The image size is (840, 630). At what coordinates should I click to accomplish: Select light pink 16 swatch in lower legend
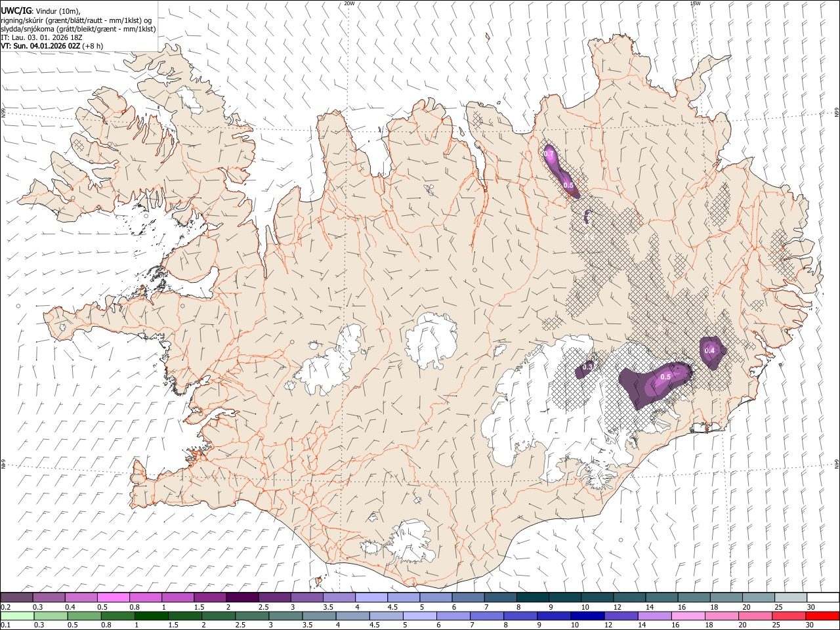(x=688, y=616)
